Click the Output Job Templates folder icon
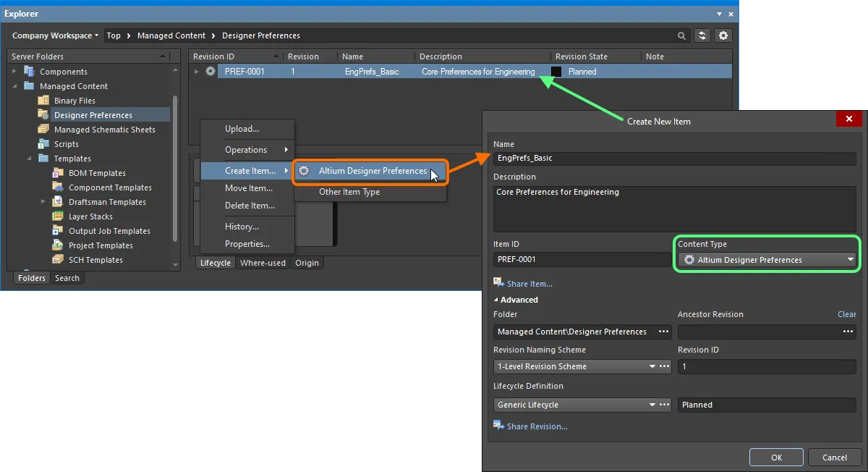This screenshot has height=472, width=868. [58, 231]
